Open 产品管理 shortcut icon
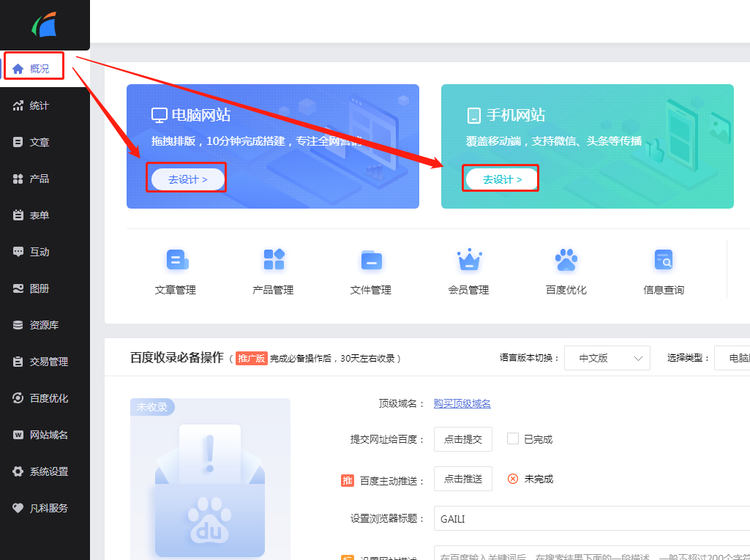Image resolution: width=750 pixels, height=560 pixels. (x=274, y=259)
